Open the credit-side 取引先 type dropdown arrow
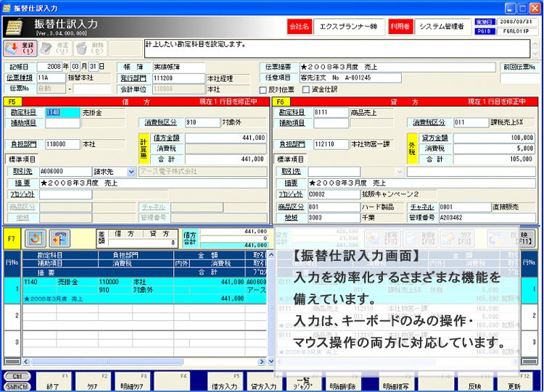The image size is (544, 392). pyautogui.click(x=400, y=172)
